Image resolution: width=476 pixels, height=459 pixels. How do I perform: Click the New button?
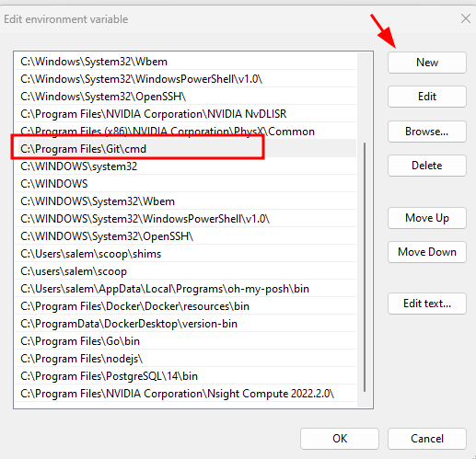point(427,63)
